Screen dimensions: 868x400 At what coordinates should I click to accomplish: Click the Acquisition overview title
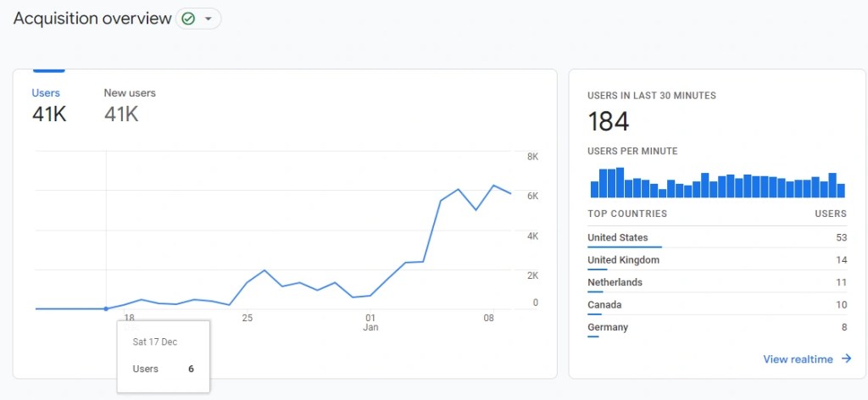click(x=92, y=19)
